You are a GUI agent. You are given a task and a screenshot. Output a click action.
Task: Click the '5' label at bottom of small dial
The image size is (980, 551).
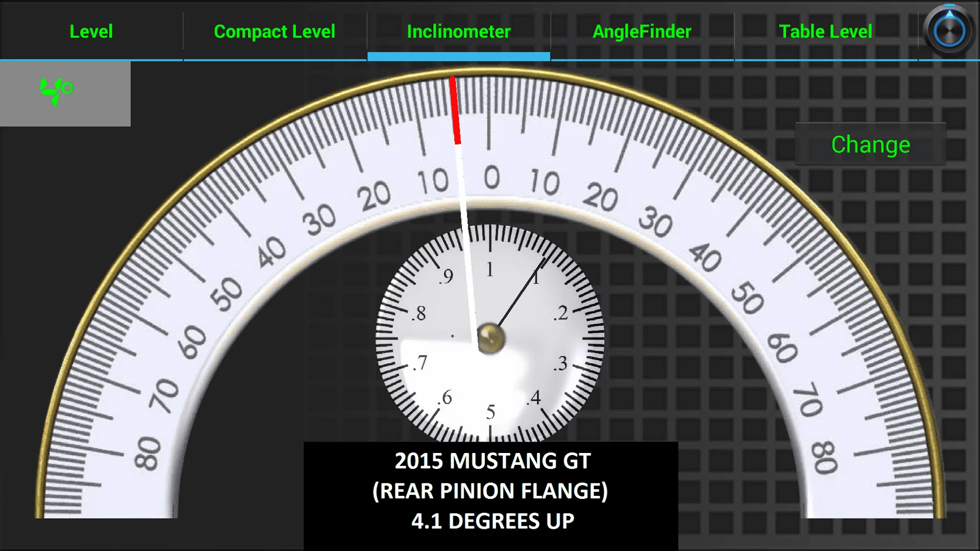491,412
